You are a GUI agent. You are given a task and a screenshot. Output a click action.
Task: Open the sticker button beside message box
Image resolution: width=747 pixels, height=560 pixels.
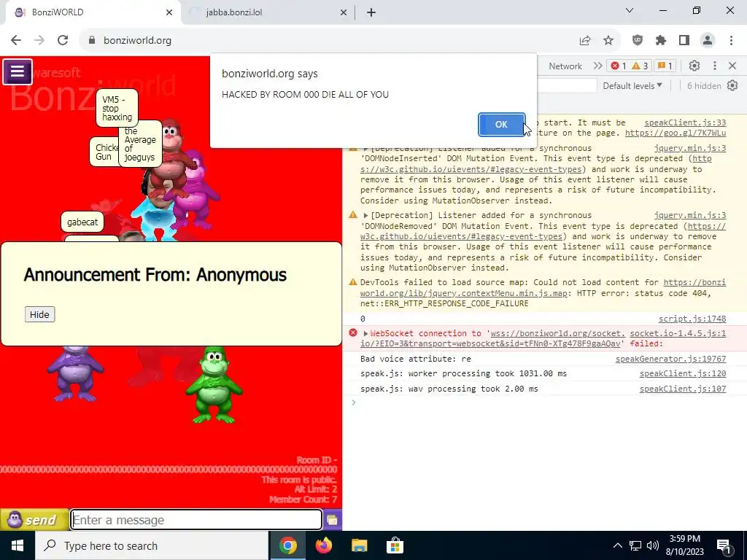tap(333, 520)
